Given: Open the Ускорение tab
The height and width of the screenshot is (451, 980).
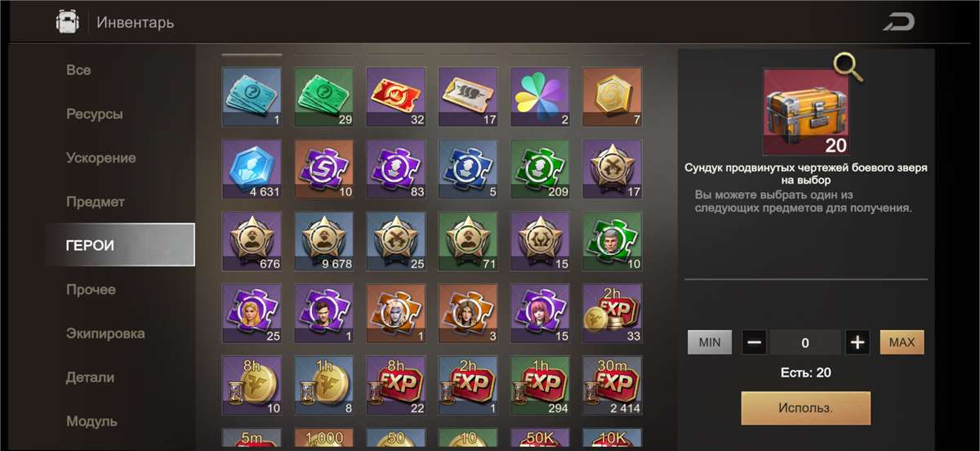Looking at the screenshot, I should pyautogui.click(x=101, y=158).
